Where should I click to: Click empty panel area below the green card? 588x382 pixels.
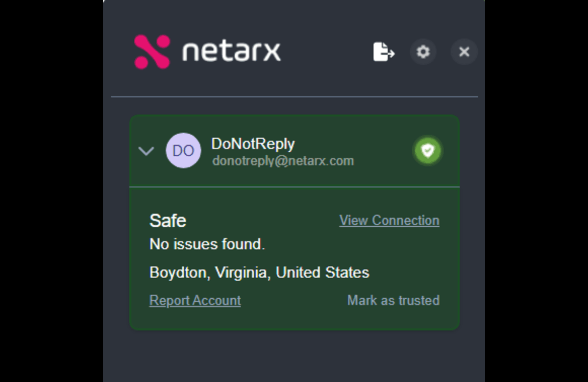click(x=294, y=355)
